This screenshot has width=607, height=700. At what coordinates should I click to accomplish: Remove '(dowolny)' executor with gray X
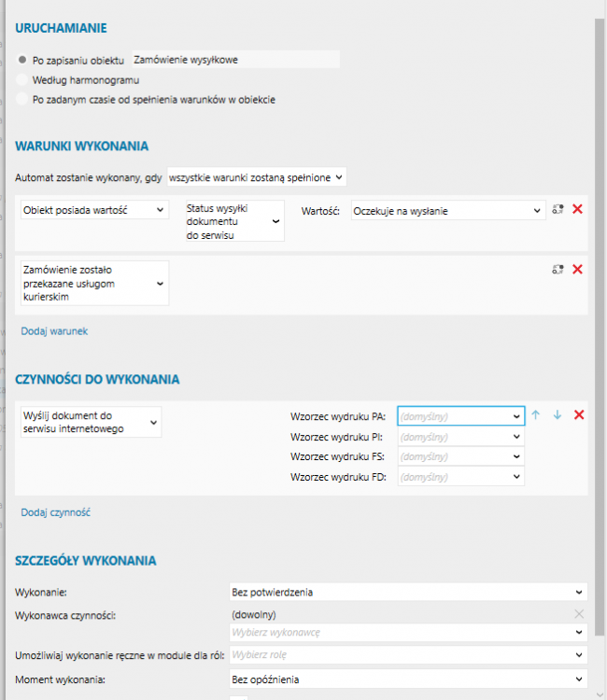(579, 614)
